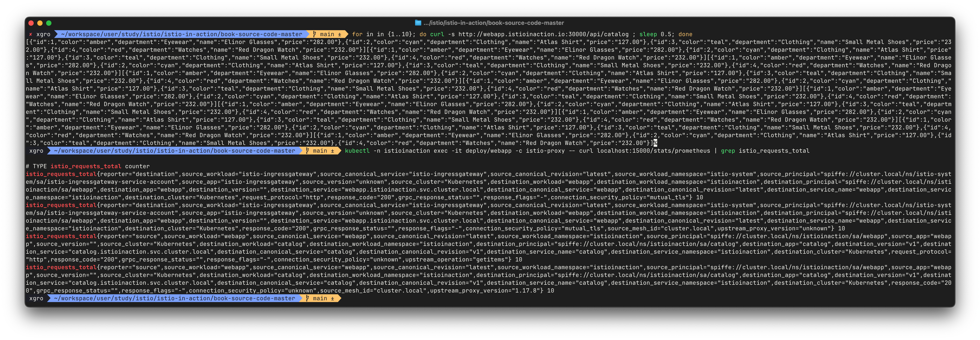Click the upstream_proxy_version="unknown" label
980x340 pixels.
[774, 228]
